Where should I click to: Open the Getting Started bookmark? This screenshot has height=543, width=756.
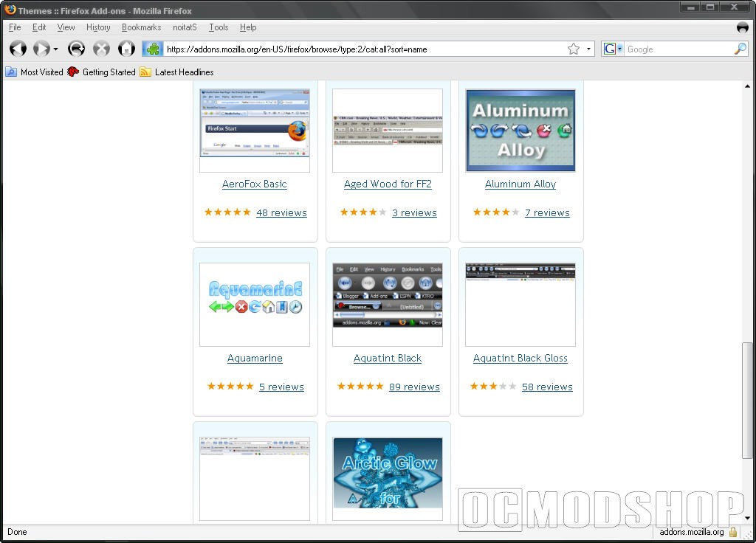[101, 72]
